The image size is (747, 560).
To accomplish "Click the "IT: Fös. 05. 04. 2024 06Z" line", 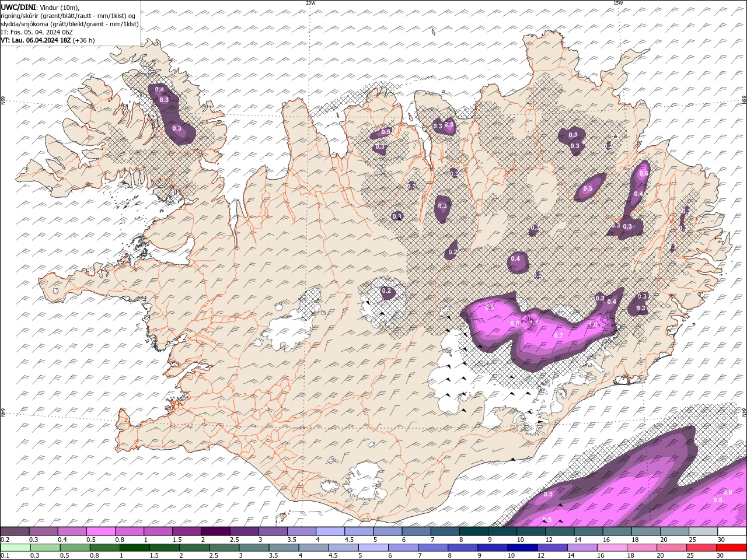I will [x=36, y=32].
